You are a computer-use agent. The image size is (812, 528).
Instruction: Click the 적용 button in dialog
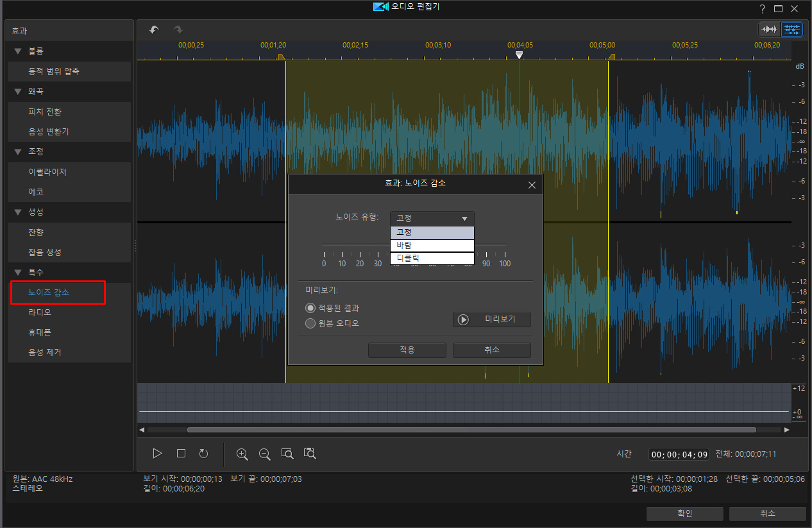tap(407, 350)
